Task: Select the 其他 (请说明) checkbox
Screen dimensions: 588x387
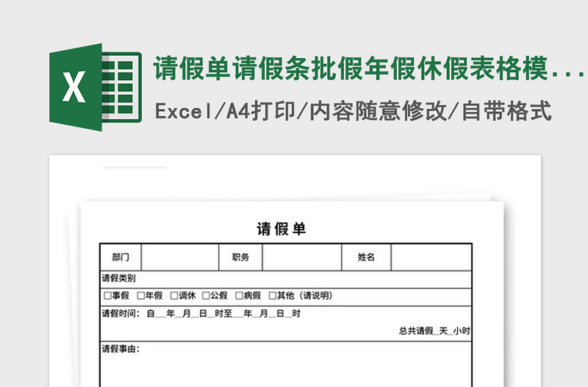Action: coord(272,296)
